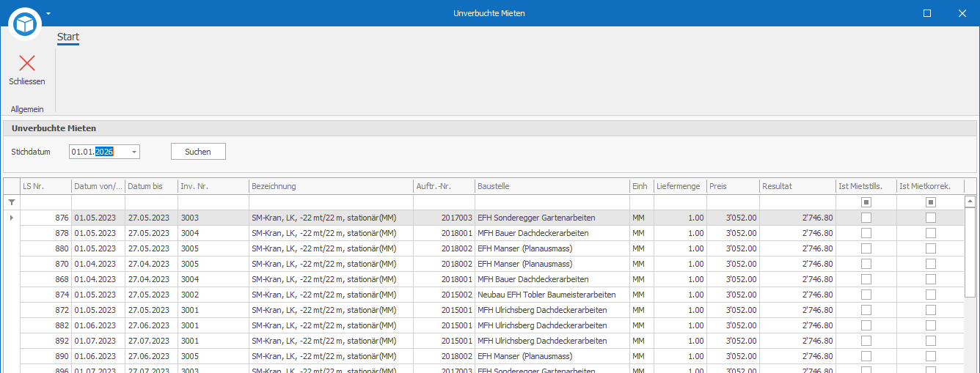Check Ist Mietstills. for LS Nr. 882
The image size is (980, 373).
point(866,325)
